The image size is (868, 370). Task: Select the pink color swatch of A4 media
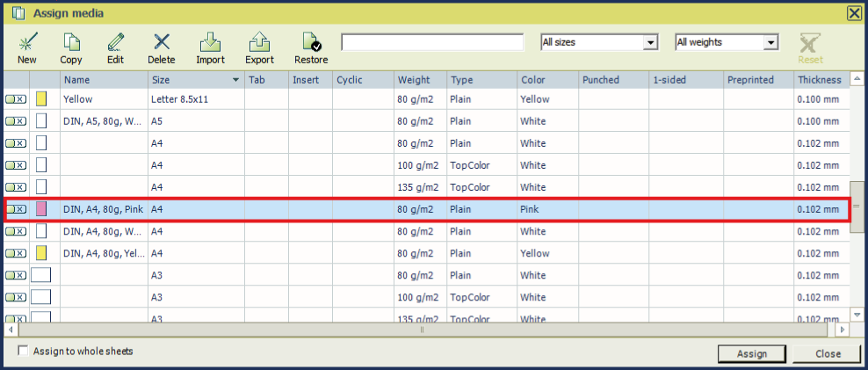[x=41, y=209]
